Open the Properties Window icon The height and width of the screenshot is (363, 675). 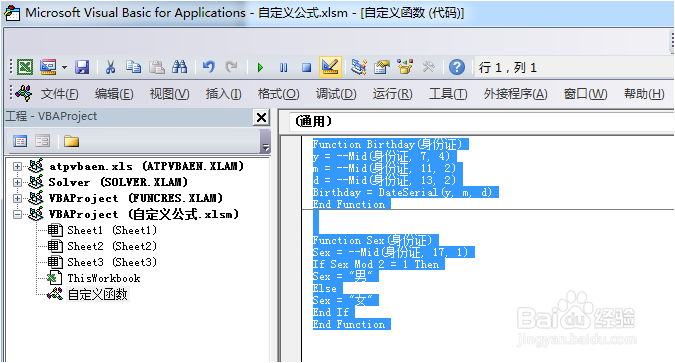coord(381,67)
